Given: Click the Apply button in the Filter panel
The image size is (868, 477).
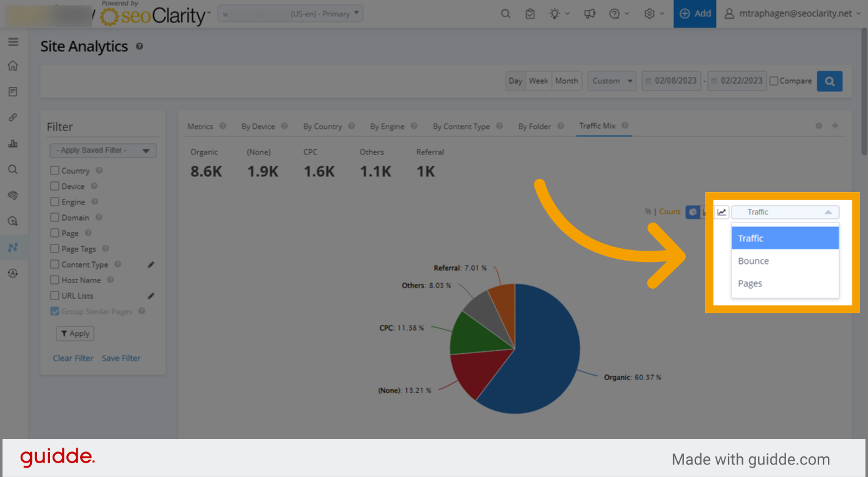Looking at the screenshot, I should (74, 333).
